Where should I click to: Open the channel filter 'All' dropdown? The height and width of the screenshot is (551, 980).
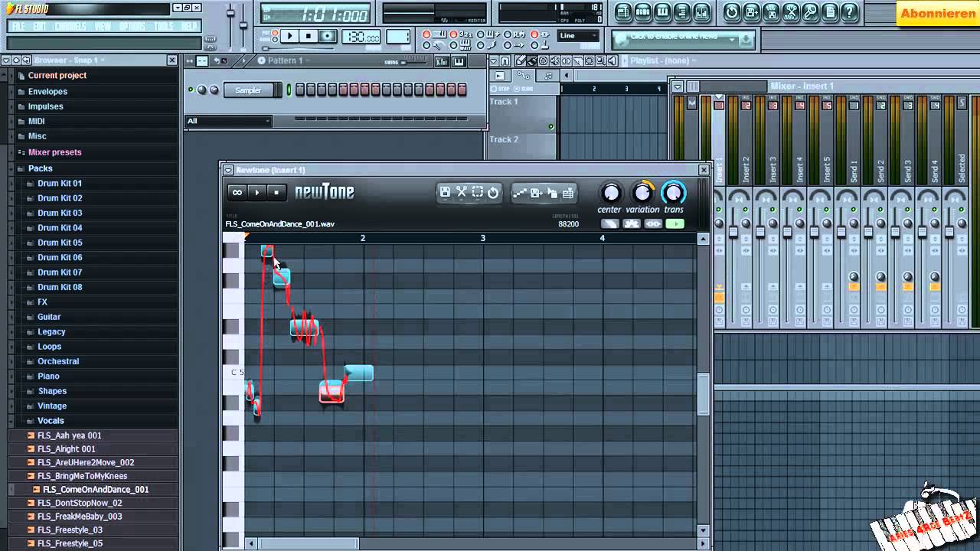tap(228, 121)
